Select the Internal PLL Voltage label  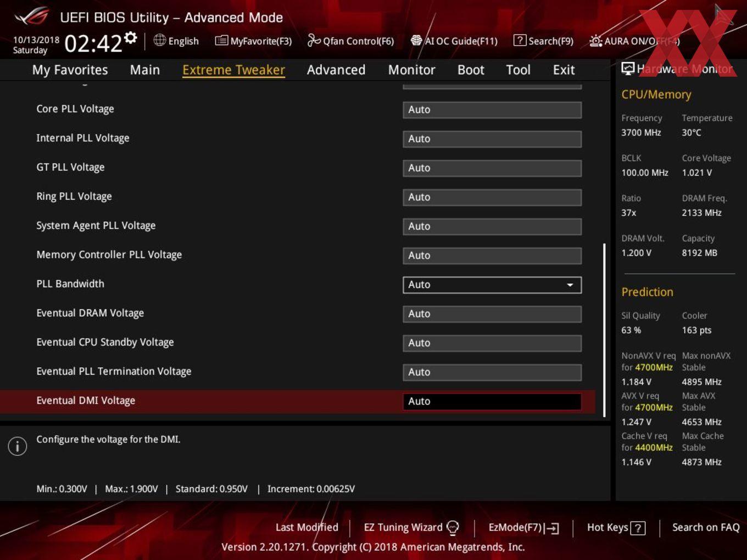click(x=83, y=138)
